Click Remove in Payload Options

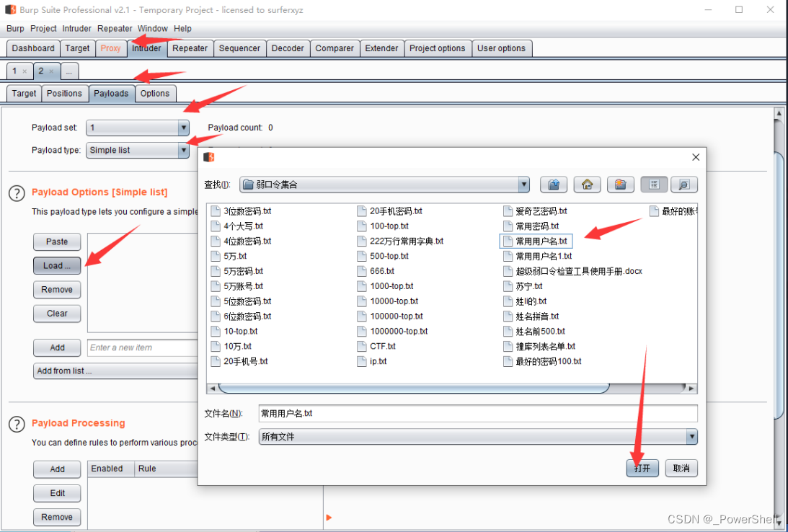pyautogui.click(x=57, y=289)
